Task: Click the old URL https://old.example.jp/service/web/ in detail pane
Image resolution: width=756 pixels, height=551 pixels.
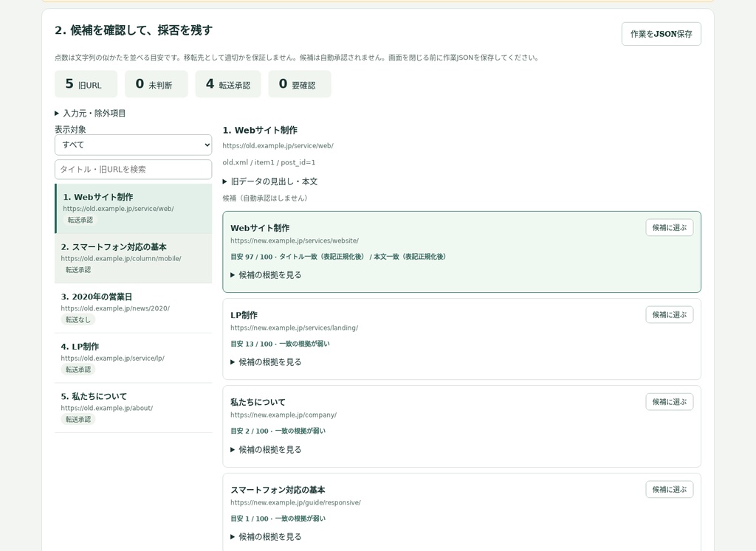Action: (278, 145)
